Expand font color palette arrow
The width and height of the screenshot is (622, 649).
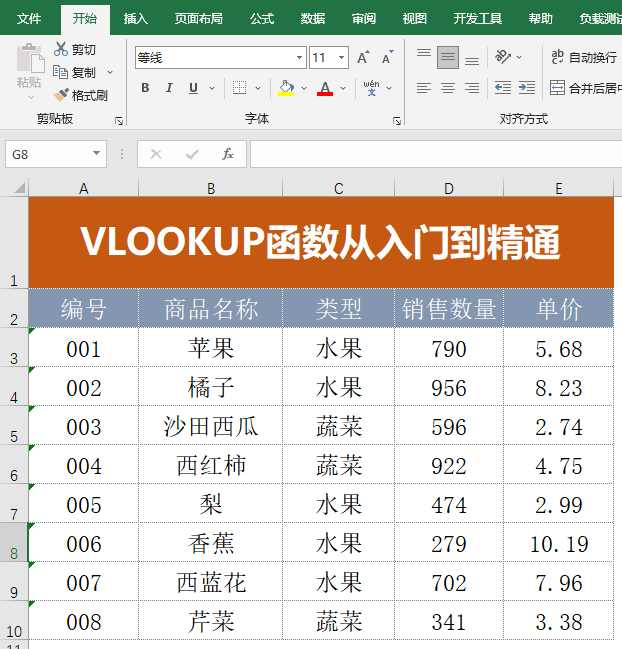pos(343,88)
